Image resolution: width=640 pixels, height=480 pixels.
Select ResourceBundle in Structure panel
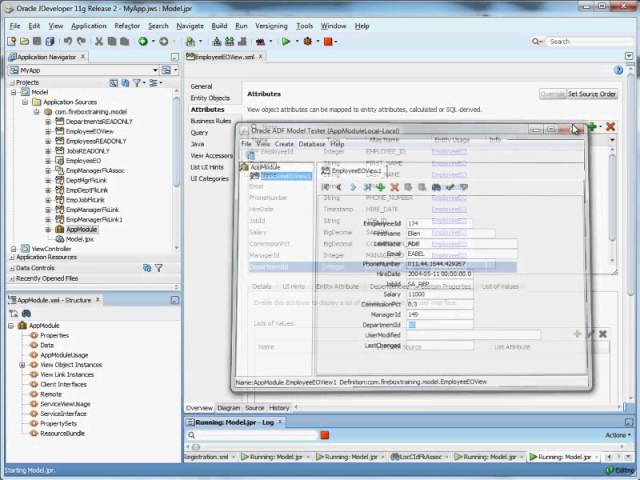point(62,433)
